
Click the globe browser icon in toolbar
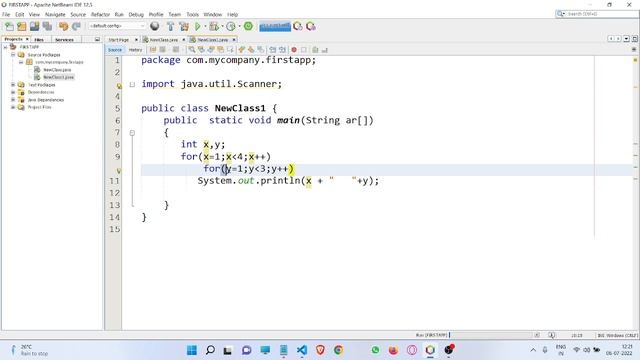tap(155, 27)
